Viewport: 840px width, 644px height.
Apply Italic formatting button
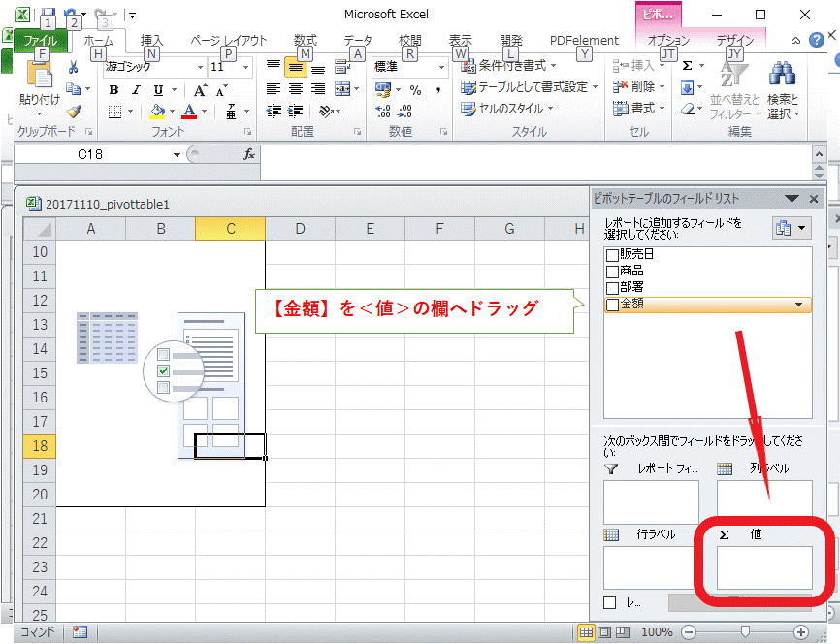136,90
